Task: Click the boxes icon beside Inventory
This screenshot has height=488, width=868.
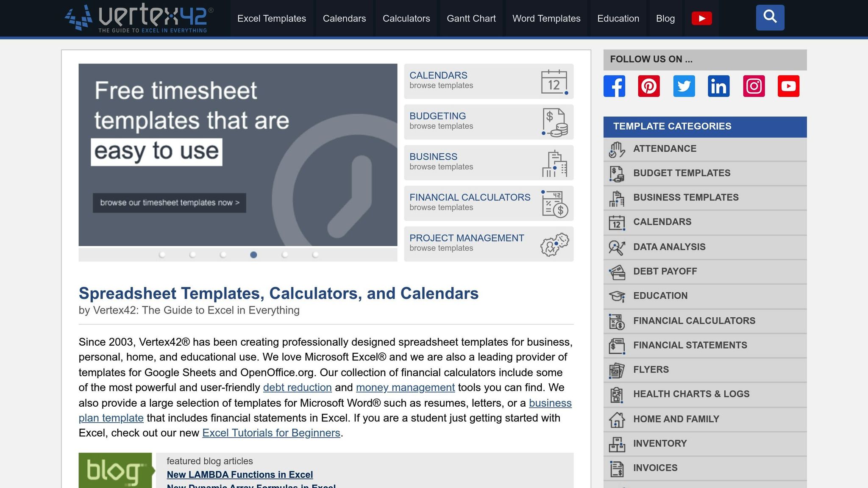Action: 617,444
